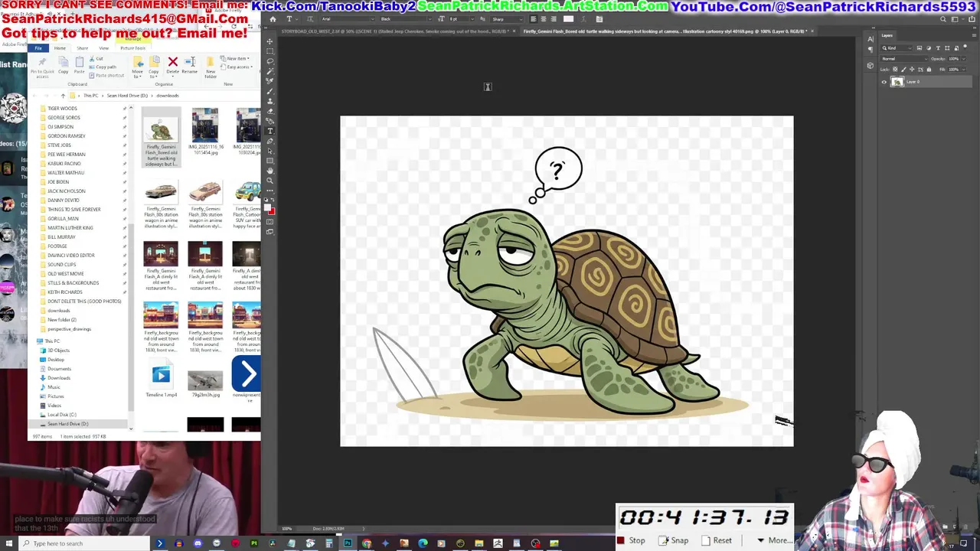The width and height of the screenshot is (980, 551).
Task: Open the Paragraph panel icon
Action: [x=871, y=50]
